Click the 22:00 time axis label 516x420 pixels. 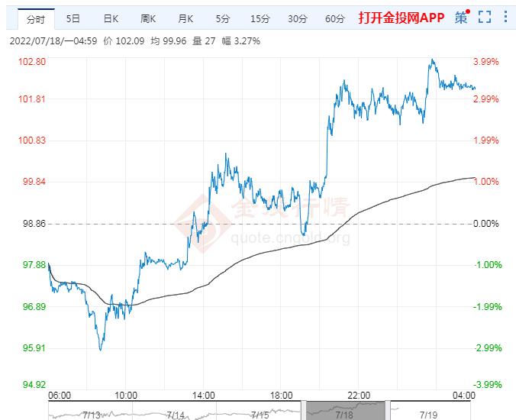(359, 396)
